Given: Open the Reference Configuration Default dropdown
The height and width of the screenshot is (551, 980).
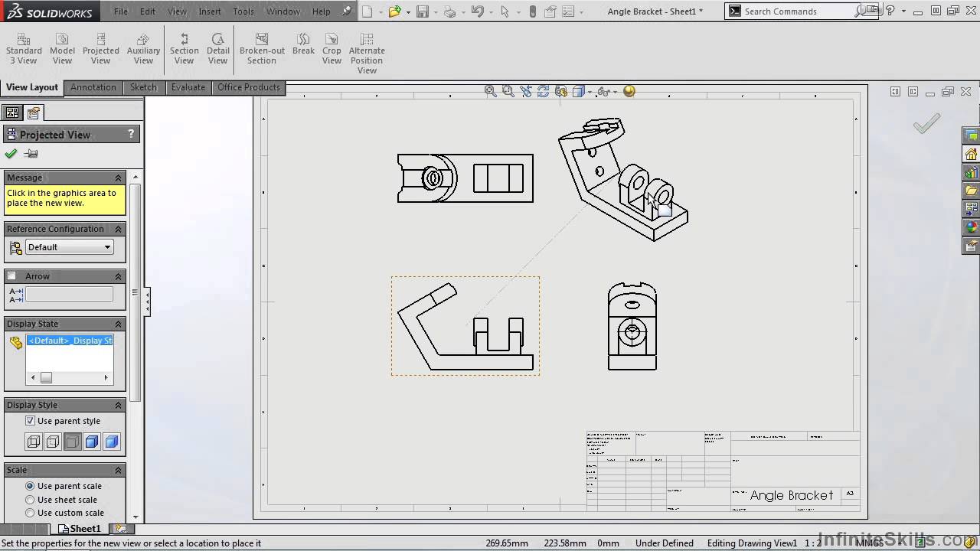Looking at the screenshot, I should 70,247.
